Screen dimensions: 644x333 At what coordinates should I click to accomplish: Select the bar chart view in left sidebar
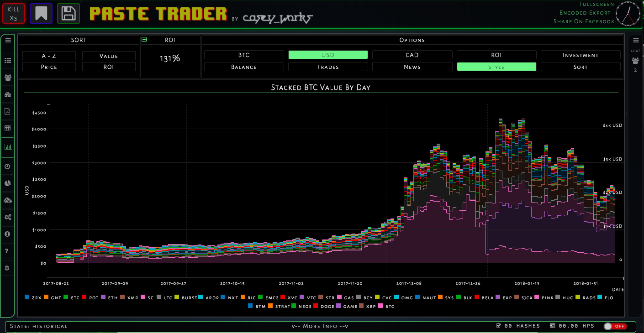click(7, 147)
